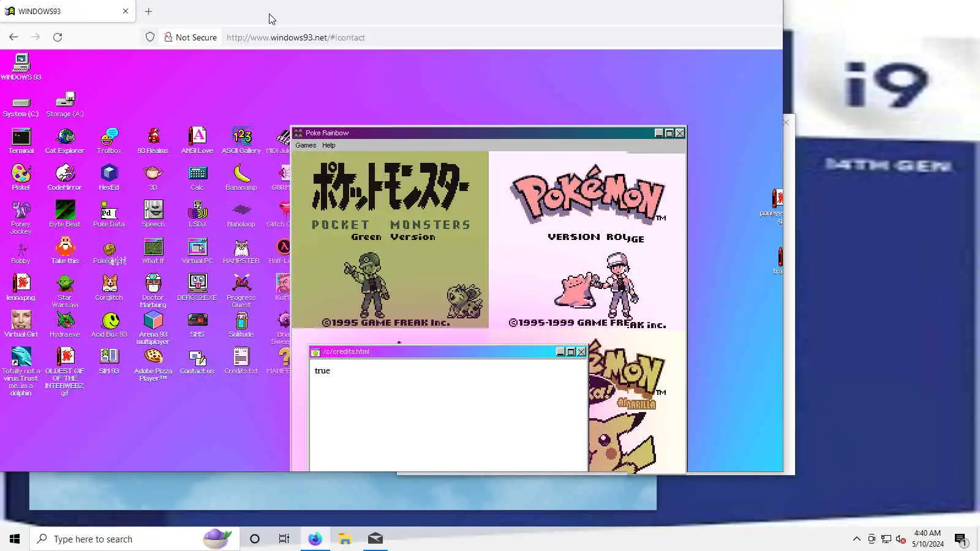Open the Contact us icon
The width and height of the screenshot is (980, 551).
[x=197, y=361]
